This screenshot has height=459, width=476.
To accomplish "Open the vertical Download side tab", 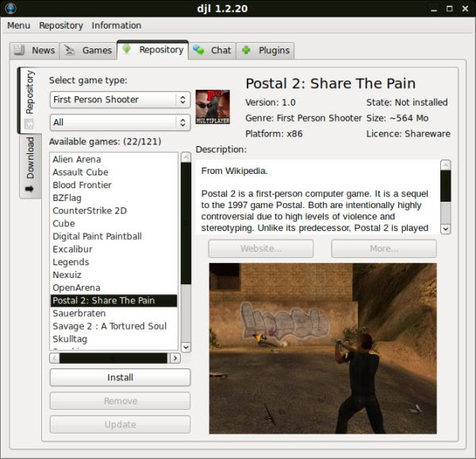I will pyautogui.click(x=30, y=166).
